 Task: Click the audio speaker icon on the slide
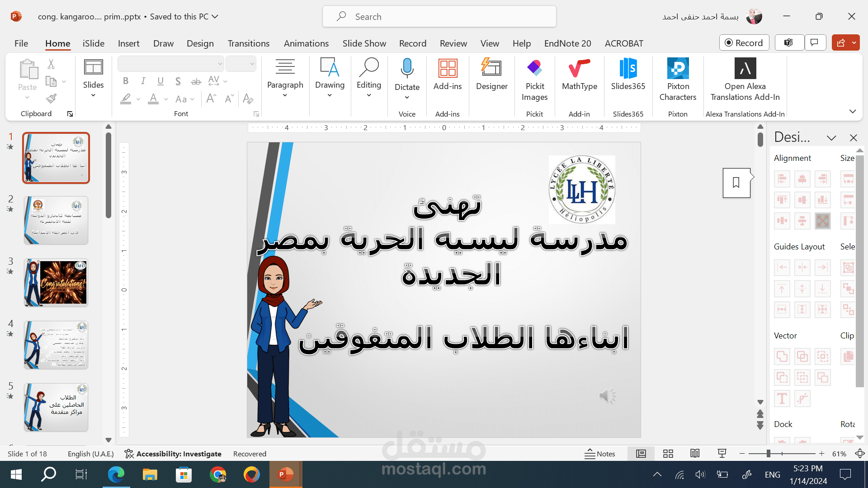click(608, 396)
